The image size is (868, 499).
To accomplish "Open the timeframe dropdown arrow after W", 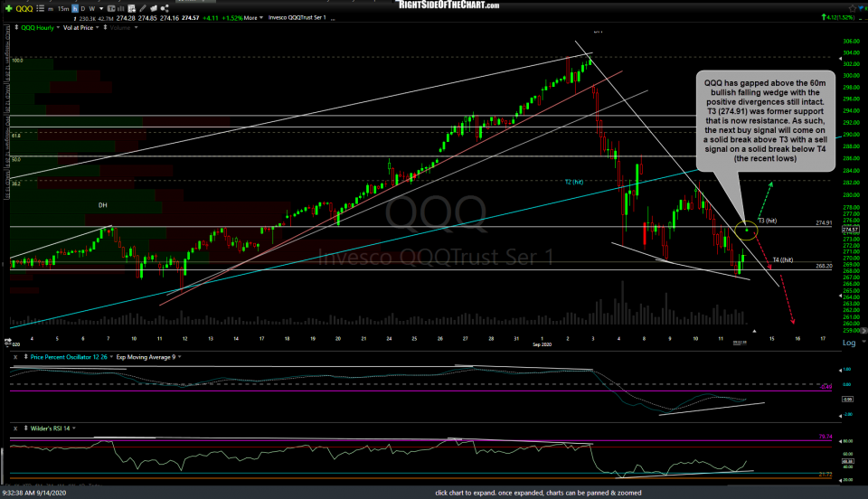I will [101, 9].
